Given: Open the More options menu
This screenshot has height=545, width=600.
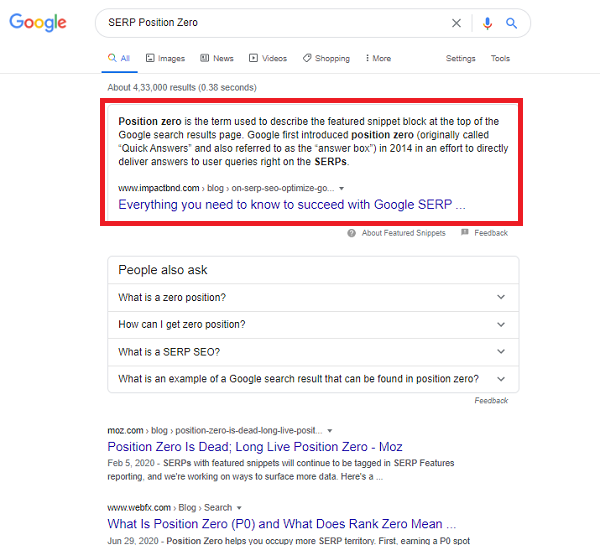Looking at the screenshot, I should pyautogui.click(x=378, y=58).
